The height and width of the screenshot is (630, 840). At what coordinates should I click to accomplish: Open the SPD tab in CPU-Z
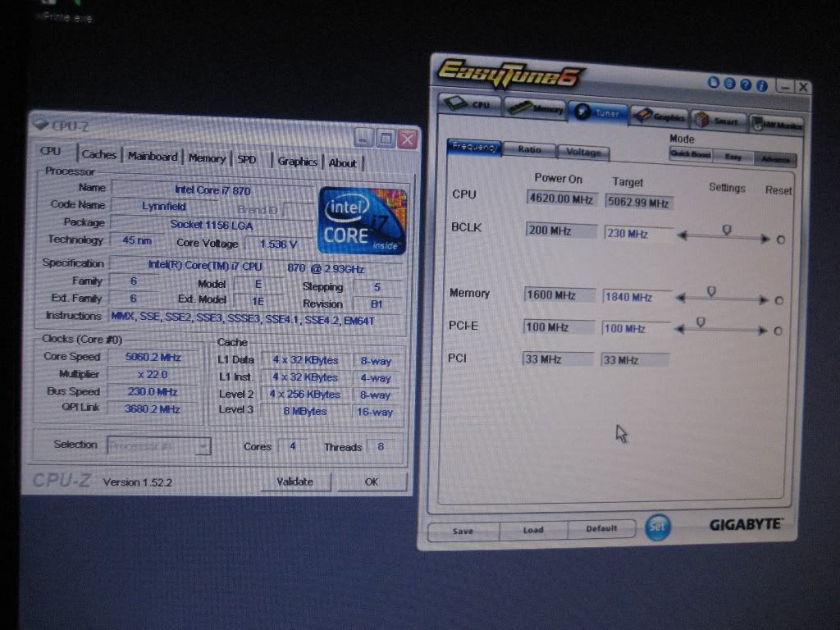[x=247, y=160]
